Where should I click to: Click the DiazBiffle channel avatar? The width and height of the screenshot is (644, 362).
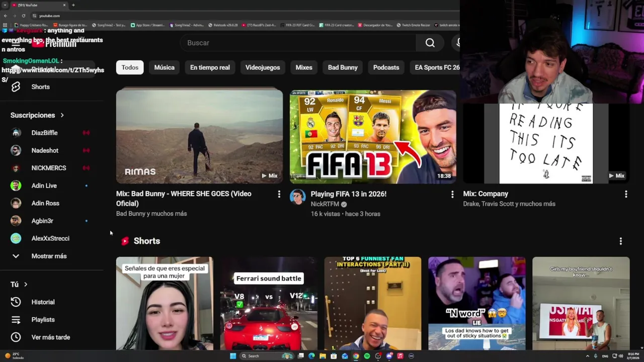[16, 133]
